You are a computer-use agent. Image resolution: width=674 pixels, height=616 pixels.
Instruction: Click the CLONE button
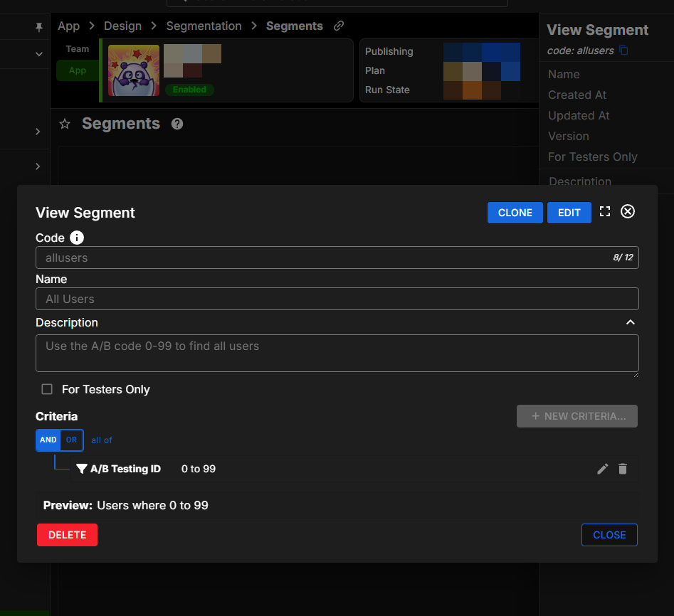click(x=515, y=213)
